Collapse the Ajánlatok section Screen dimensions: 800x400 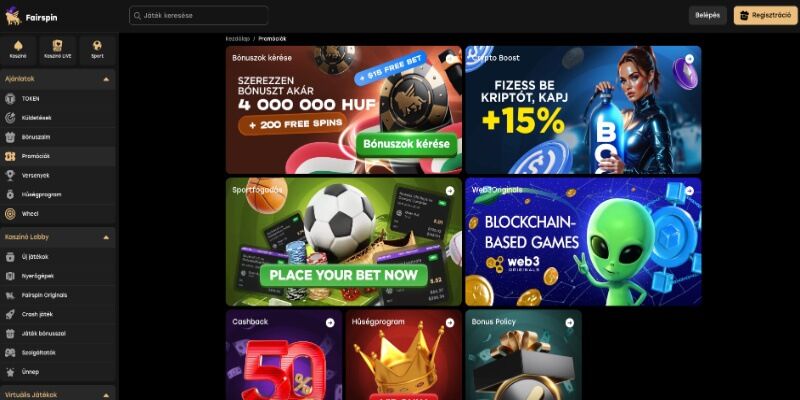106,79
